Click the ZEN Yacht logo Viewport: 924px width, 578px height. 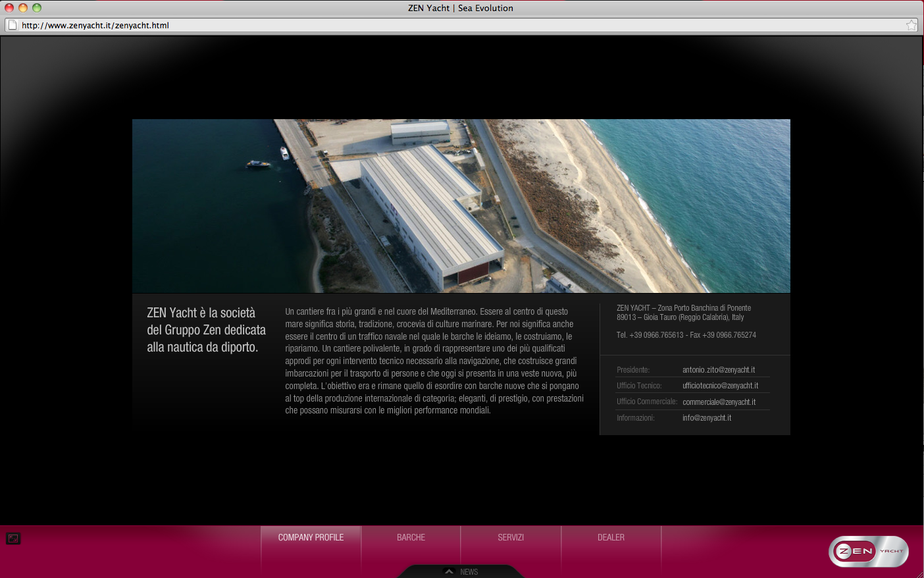click(x=869, y=552)
